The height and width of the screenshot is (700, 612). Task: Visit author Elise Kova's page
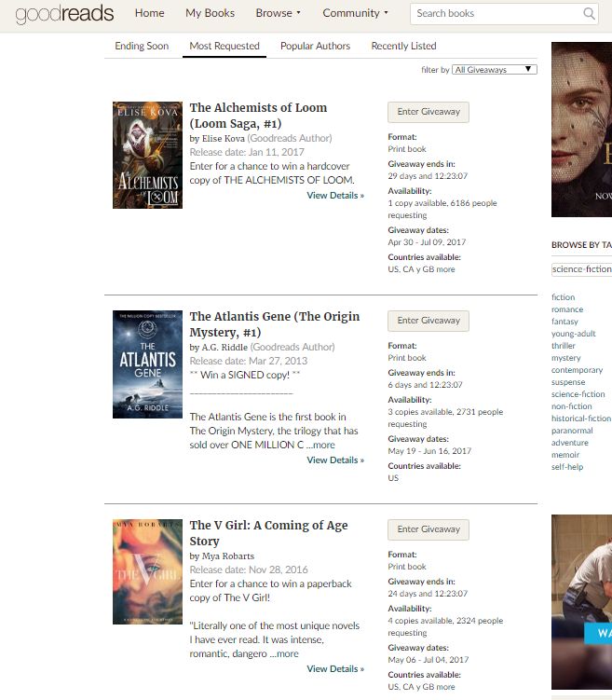tap(223, 138)
